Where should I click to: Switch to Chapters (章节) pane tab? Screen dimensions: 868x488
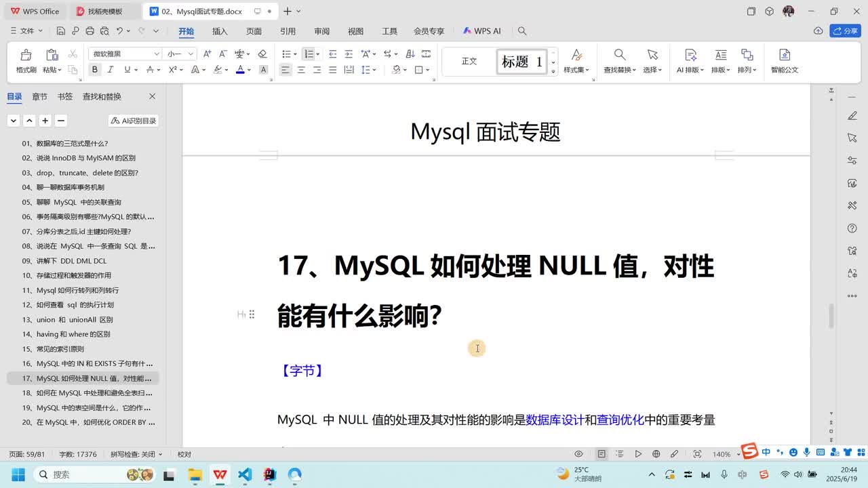(x=39, y=97)
